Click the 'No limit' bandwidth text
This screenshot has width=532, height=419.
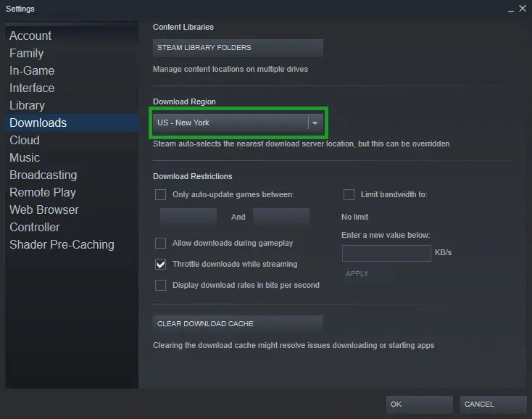(354, 217)
